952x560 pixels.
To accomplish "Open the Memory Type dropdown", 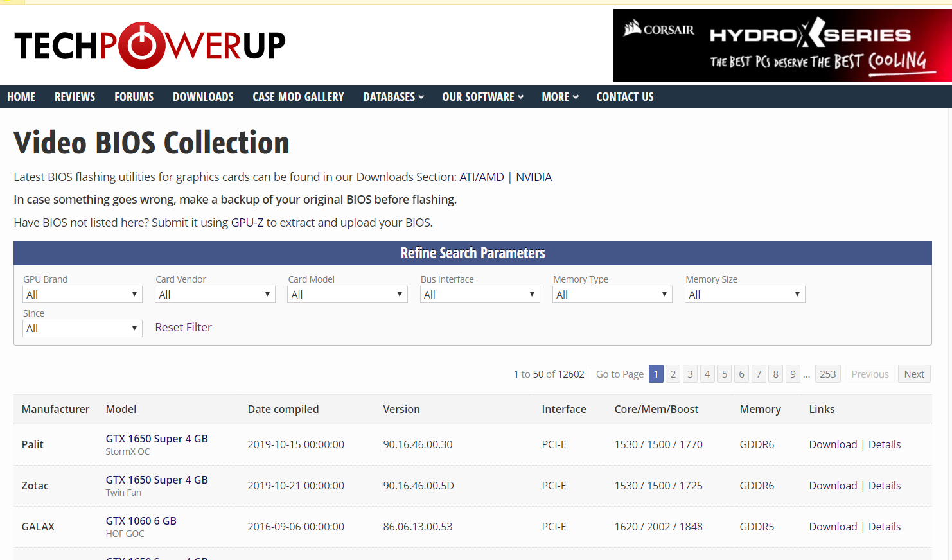I will pyautogui.click(x=612, y=295).
